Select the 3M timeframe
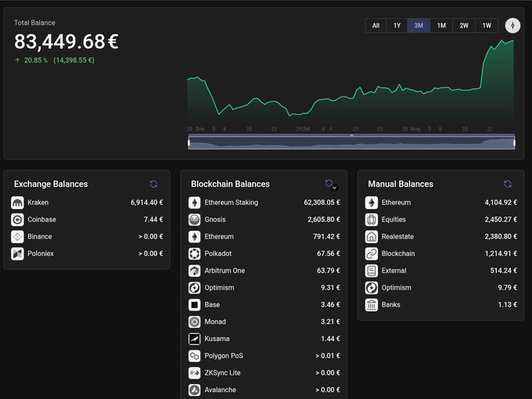Image resolution: width=532 pixels, height=399 pixels. pos(419,26)
